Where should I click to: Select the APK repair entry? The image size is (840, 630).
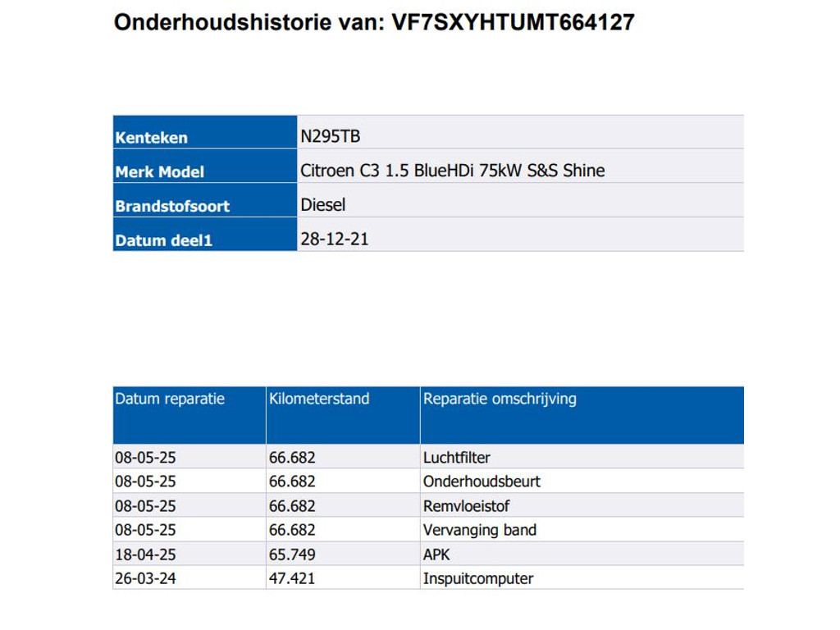(x=436, y=555)
